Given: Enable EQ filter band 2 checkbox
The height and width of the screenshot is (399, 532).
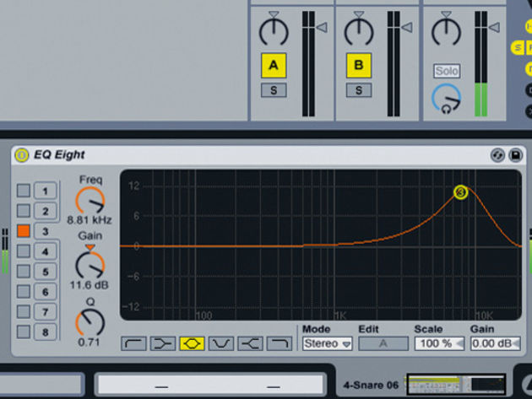Looking at the screenshot, I should click(24, 211).
